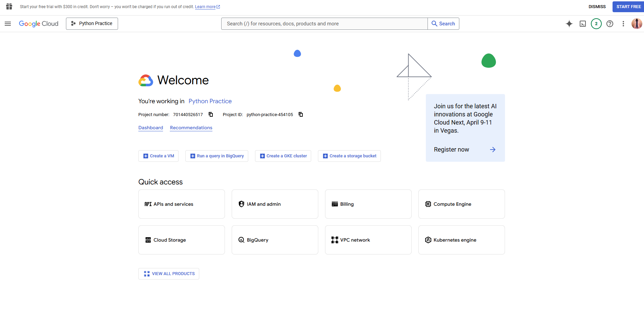The width and height of the screenshot is (644, 335).
Task: Click Create a storage bucket
Action: (349, 156)
